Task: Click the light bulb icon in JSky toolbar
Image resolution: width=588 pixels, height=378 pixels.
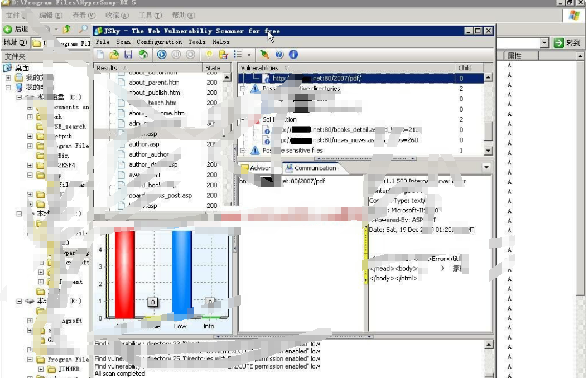Action: [209, 54]
